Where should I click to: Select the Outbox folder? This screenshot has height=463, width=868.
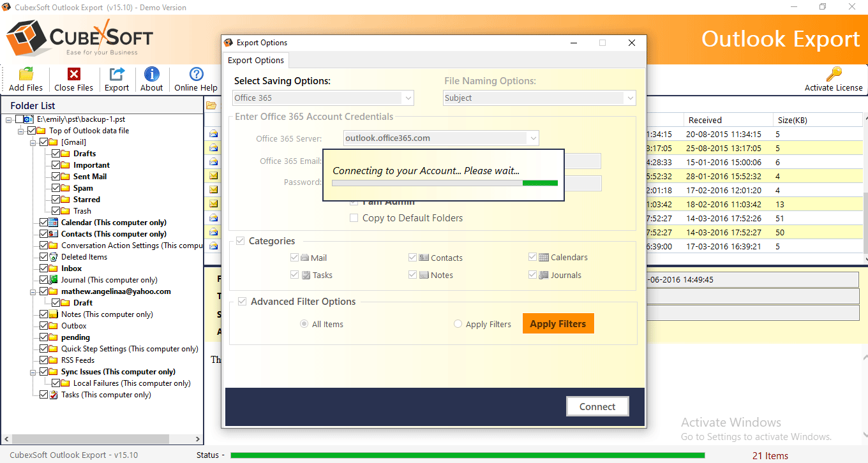(73, 326)
